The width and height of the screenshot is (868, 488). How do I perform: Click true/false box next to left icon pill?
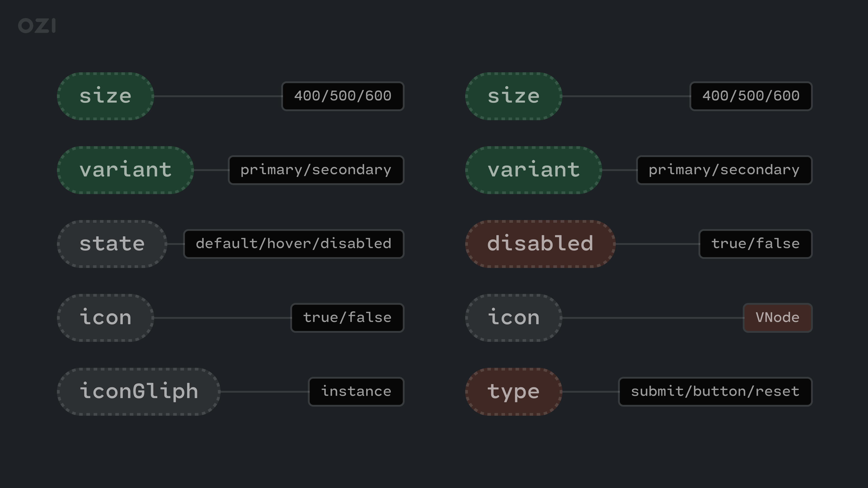(347, 318)
